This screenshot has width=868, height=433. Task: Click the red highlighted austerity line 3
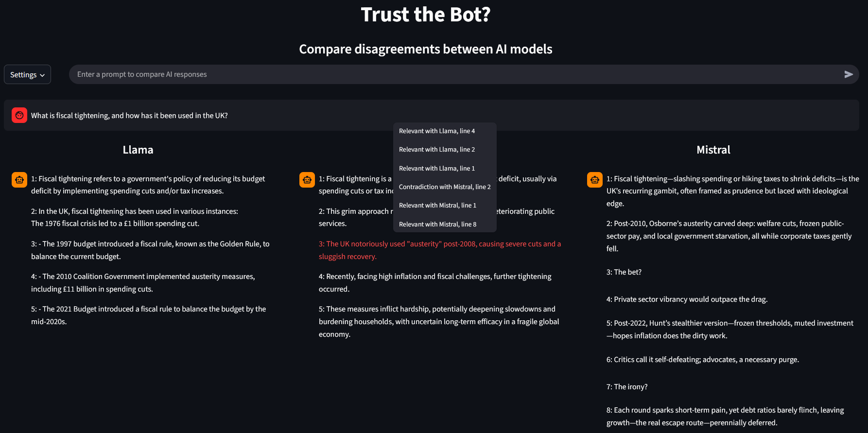[440, 250]
